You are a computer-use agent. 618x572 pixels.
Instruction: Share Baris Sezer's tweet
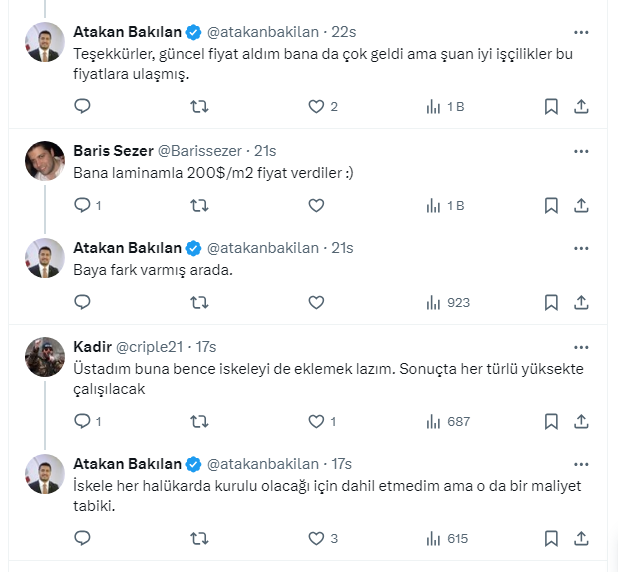[x=581, y=205]
